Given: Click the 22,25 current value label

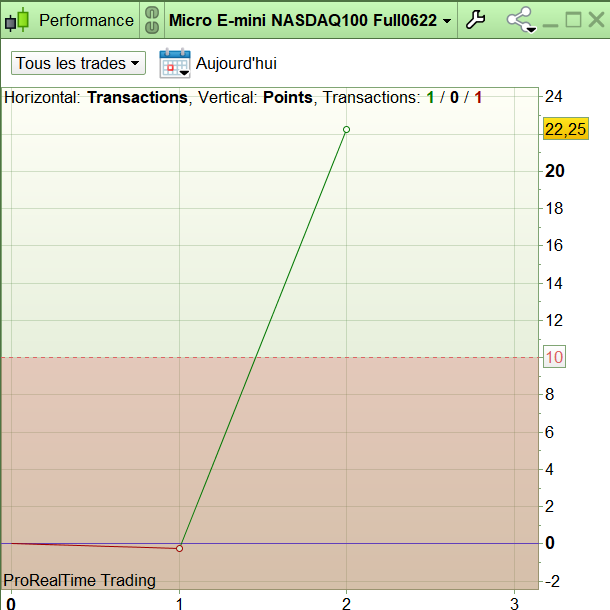Looking at the screenshot, I should (566, 129).
